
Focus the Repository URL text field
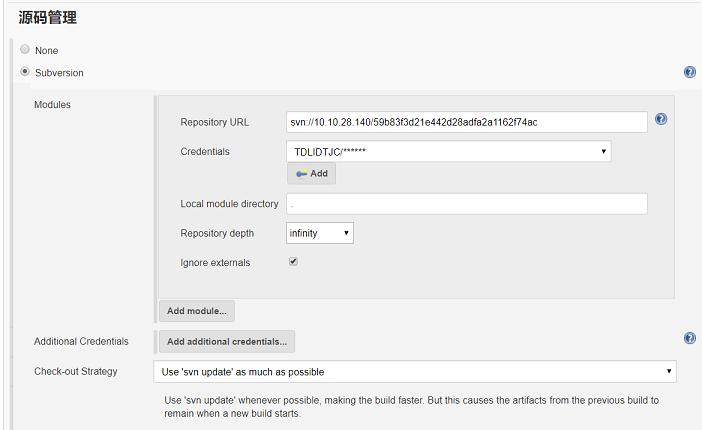point(466,122)
